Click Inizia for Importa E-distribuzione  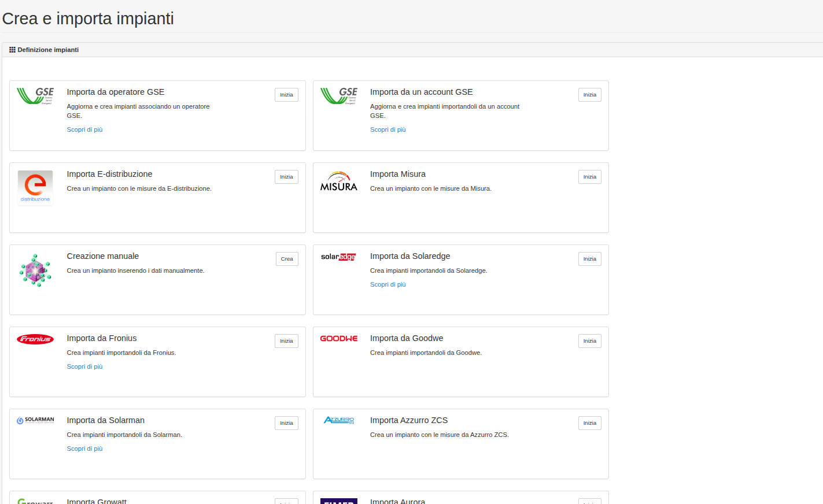tap(286, 177)
